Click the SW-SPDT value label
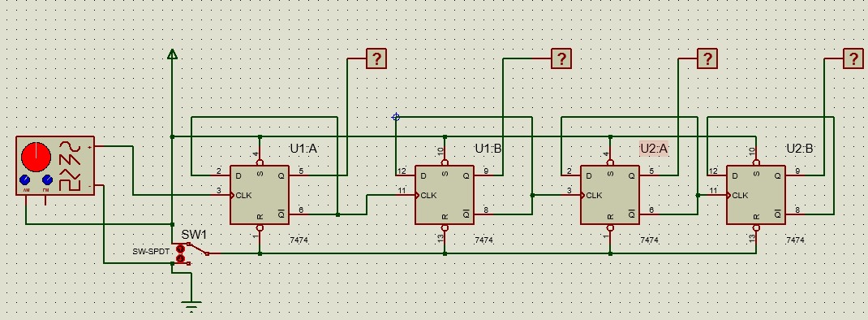The width and height of the screenshot is (868, 320). [151, 251]
